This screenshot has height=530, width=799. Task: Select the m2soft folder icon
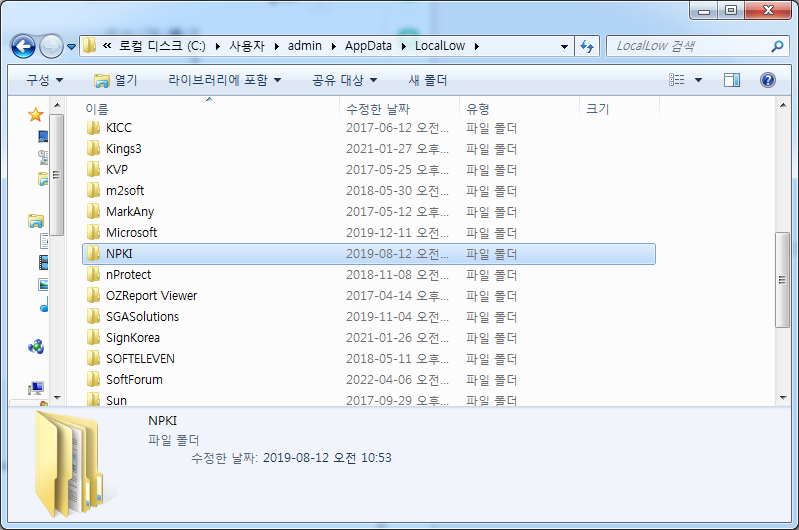[93, 190]
